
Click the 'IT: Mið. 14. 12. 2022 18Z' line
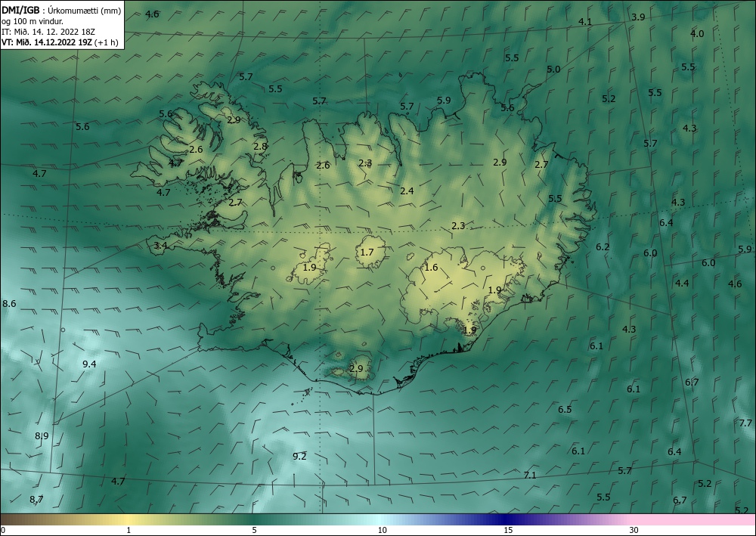click(x=48, y=32)
